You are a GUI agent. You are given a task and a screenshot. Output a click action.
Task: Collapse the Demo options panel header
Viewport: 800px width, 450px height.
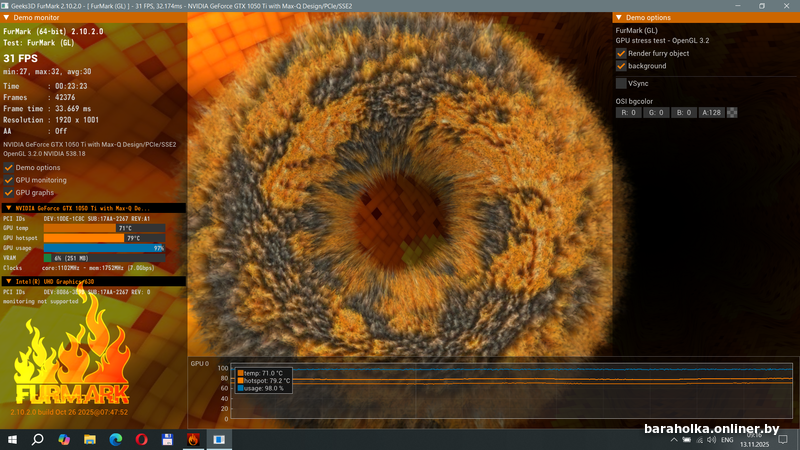pos(619,18)
